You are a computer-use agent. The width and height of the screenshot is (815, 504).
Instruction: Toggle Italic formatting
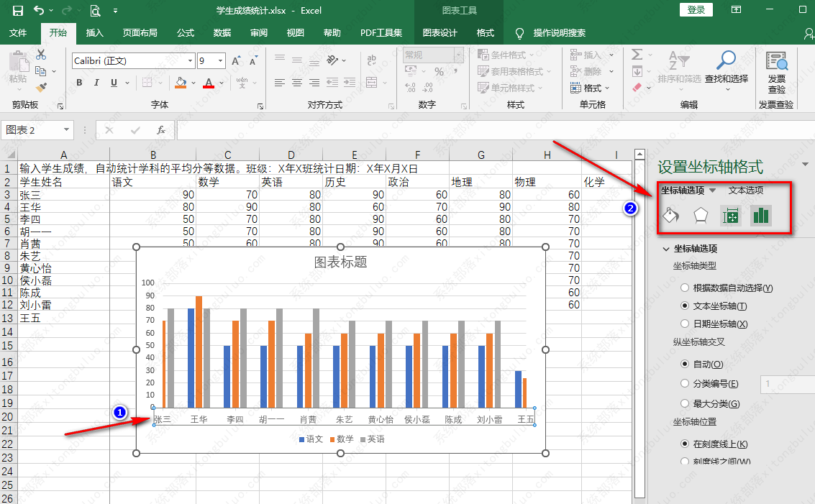pyautogui.click(x=96, y=83)
